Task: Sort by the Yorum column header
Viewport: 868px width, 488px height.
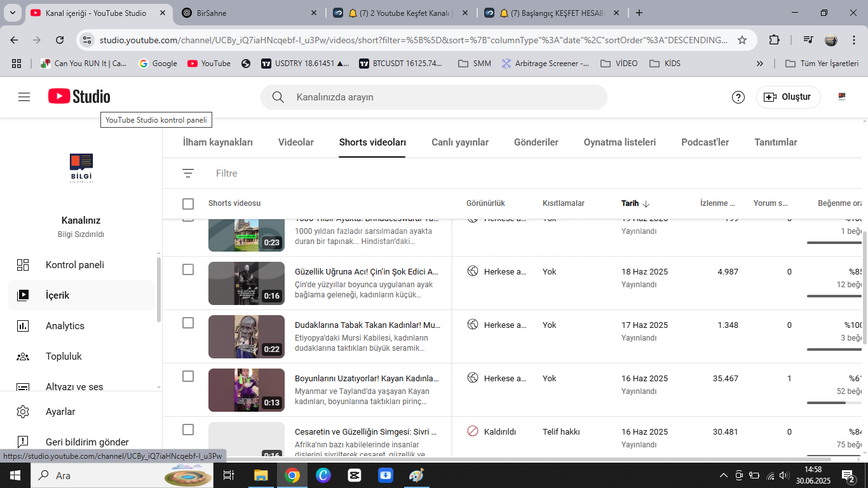Action: 771,203
